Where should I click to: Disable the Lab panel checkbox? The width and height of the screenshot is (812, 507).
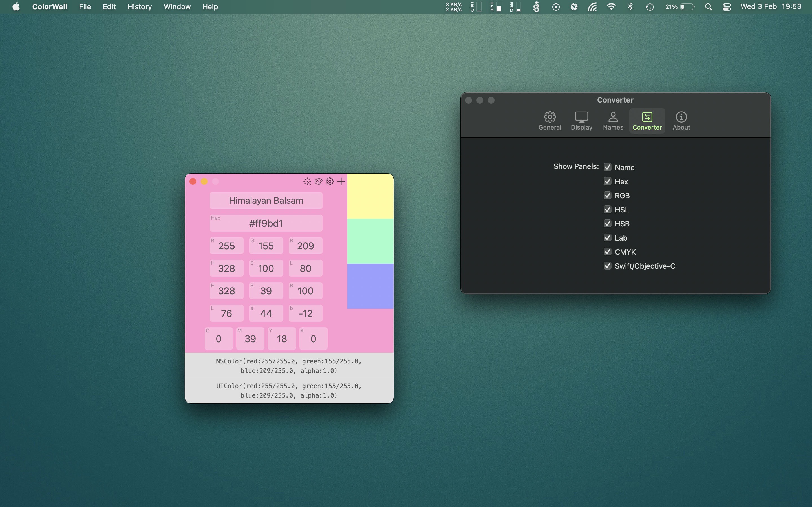(607, 238)
